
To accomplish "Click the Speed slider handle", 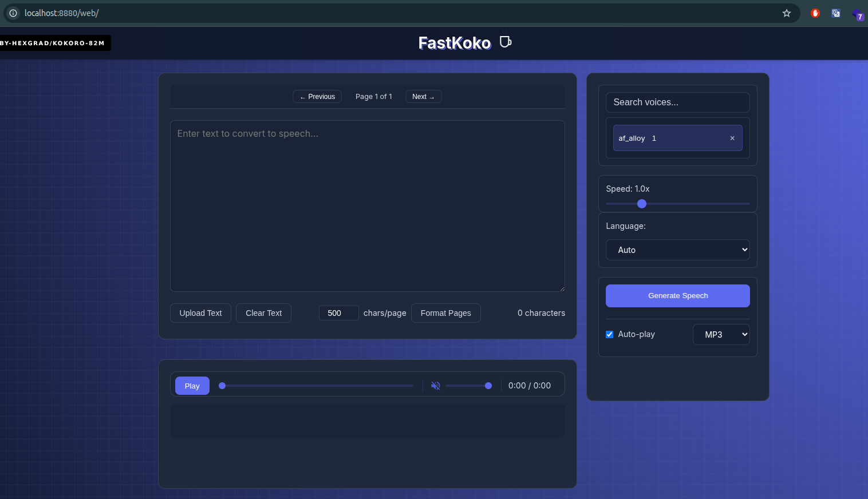I will [642, 204].
